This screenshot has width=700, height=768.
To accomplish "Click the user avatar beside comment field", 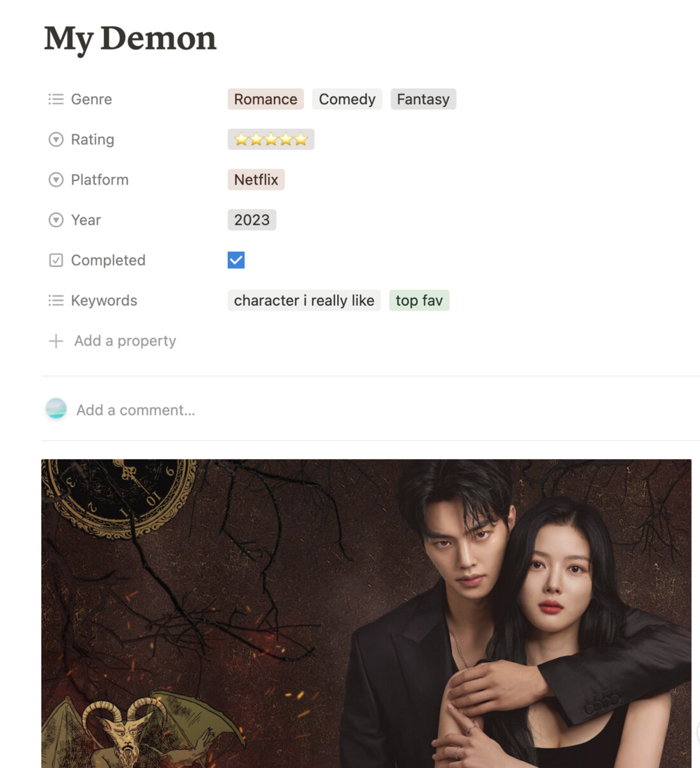I will (56, 408).
